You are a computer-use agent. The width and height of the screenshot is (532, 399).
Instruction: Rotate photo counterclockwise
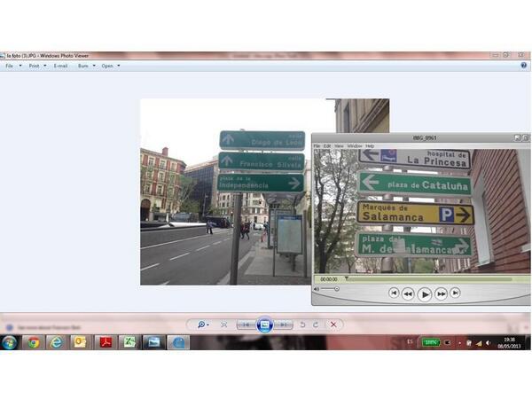tap(302, 325)
